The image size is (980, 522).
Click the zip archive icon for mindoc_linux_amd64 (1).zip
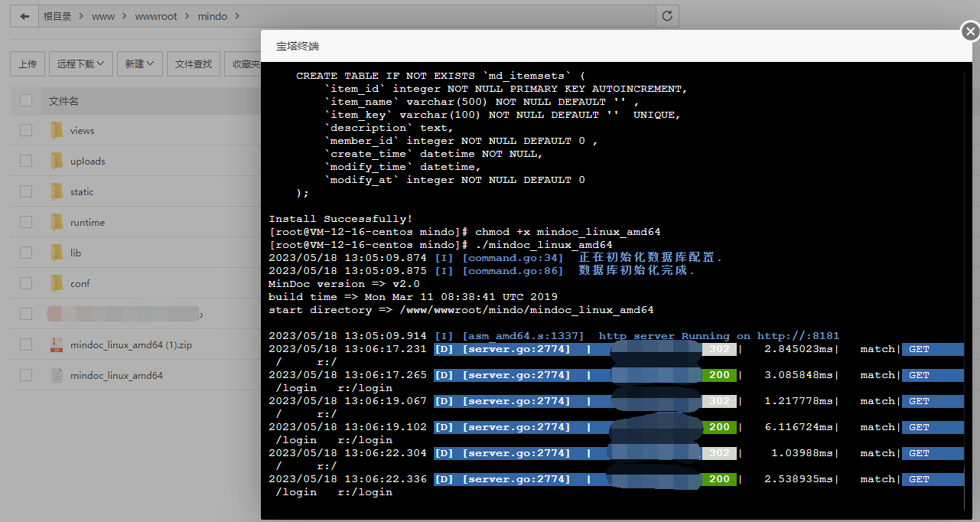pyautogui.click(x=57, y=345)
